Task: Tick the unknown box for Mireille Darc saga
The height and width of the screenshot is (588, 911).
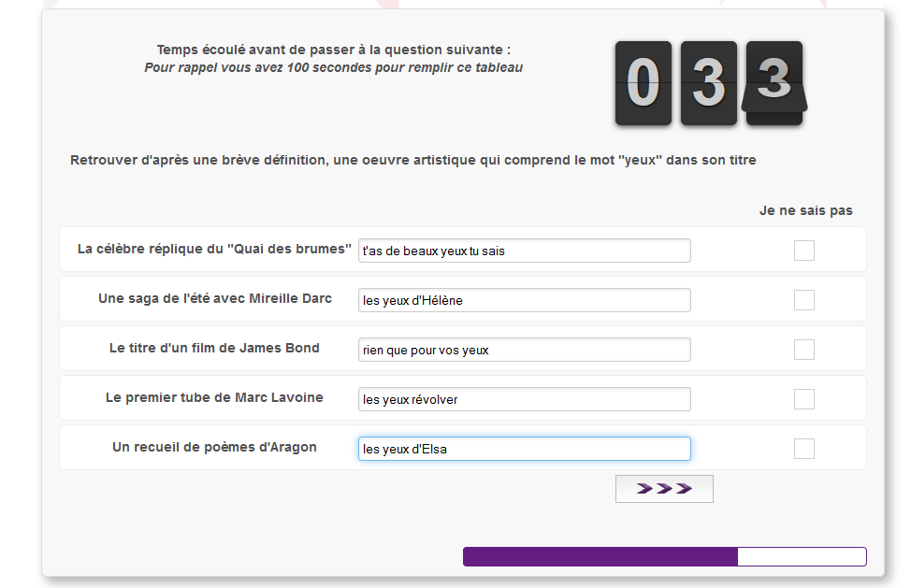Action: pos(804,300)
